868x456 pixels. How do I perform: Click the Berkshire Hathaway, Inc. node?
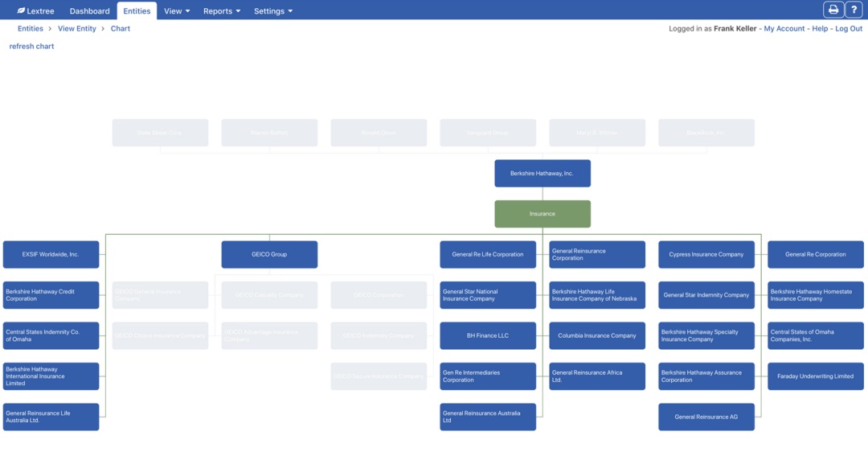pyautogui.click(x=542, y=174)
